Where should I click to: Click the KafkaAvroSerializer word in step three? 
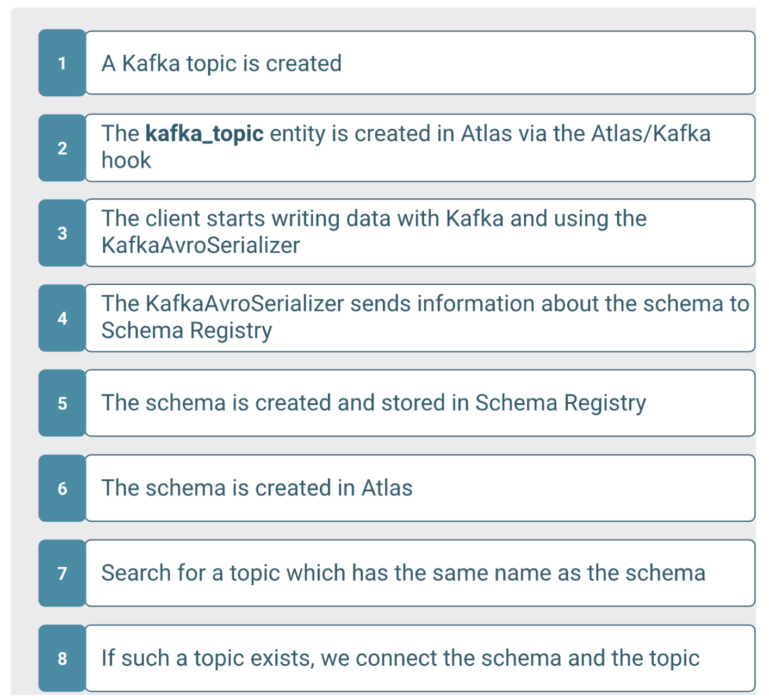(x=200, y=246)
